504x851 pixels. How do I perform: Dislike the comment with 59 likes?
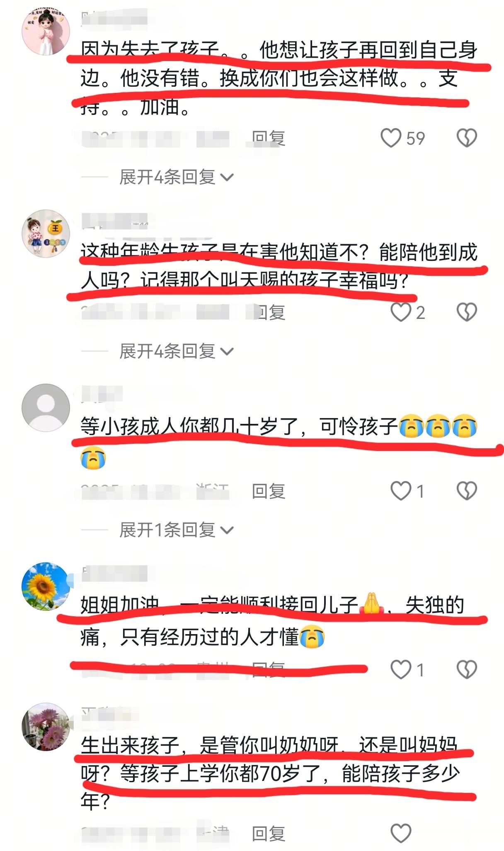[x=467, y=138]
